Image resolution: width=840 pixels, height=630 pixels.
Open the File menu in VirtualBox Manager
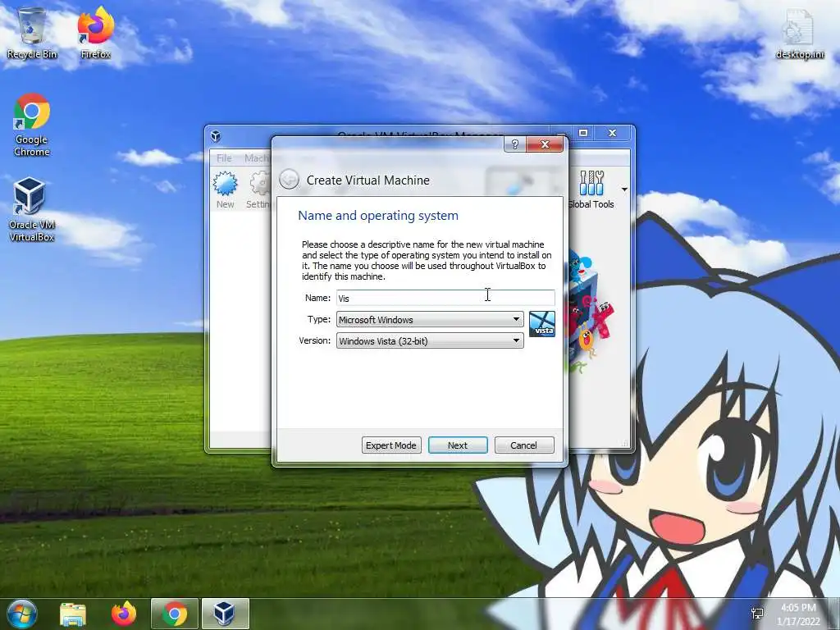[x=224, y=158]
